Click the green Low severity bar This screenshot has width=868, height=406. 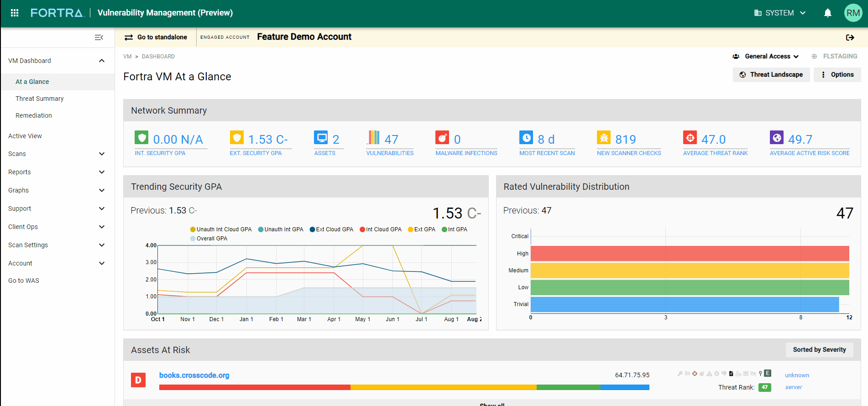(690, 287)
